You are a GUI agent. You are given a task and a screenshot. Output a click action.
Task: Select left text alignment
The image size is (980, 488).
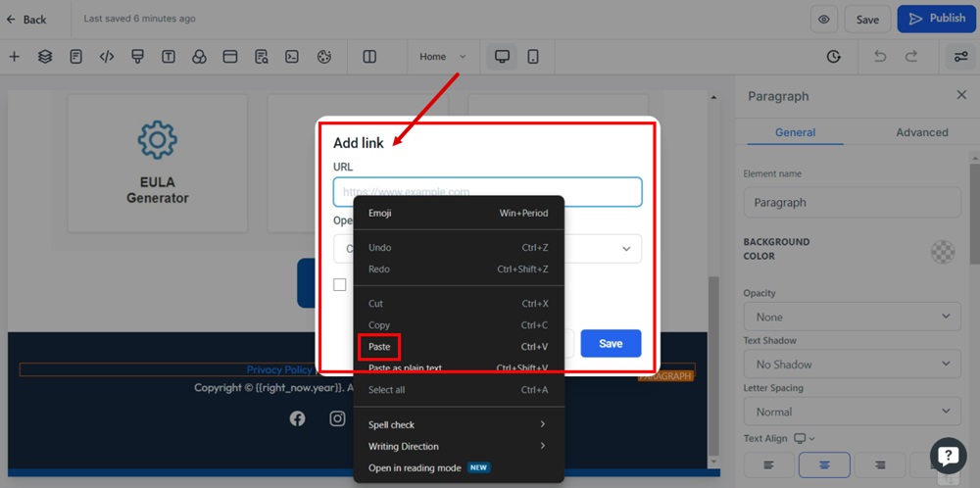(x=768, y=464)
